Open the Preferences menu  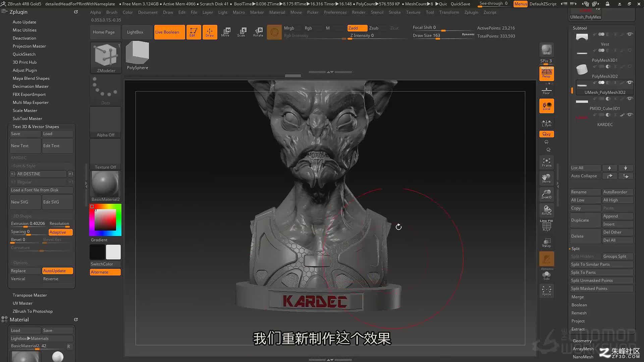tap(335, 12)
